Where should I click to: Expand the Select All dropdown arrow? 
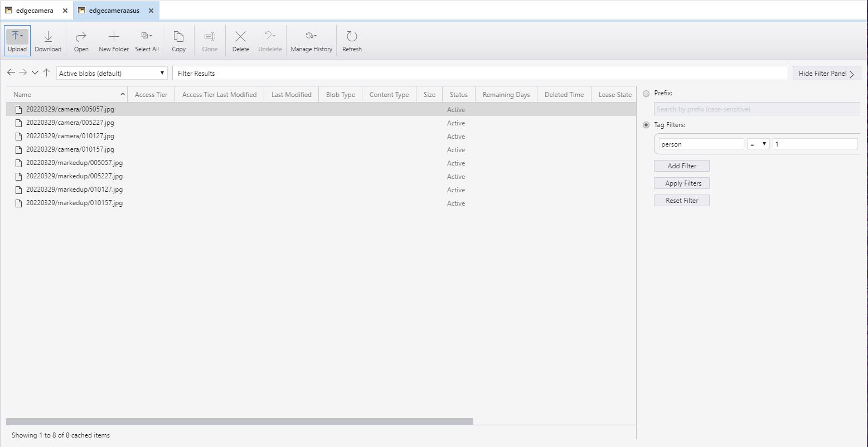[x=151, y=36]
